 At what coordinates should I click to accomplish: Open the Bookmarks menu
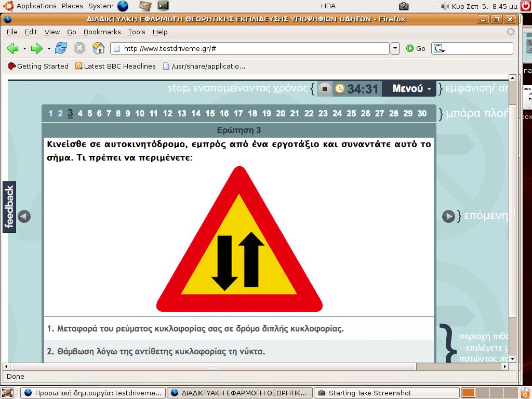[x=102, y=32]
